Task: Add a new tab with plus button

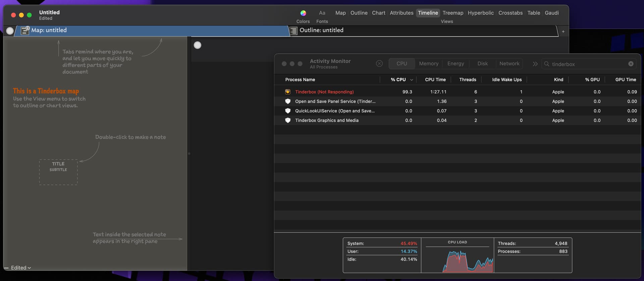Action: [563, 32]
